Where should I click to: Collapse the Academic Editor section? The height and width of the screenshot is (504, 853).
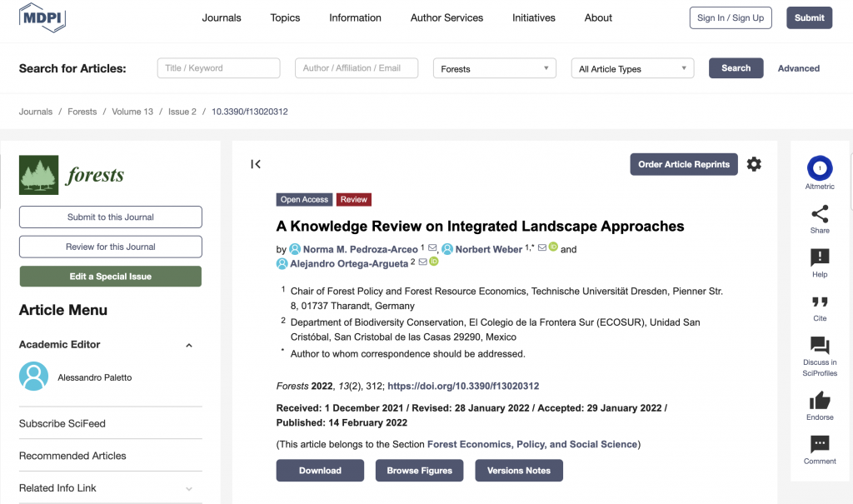(189, 345)
